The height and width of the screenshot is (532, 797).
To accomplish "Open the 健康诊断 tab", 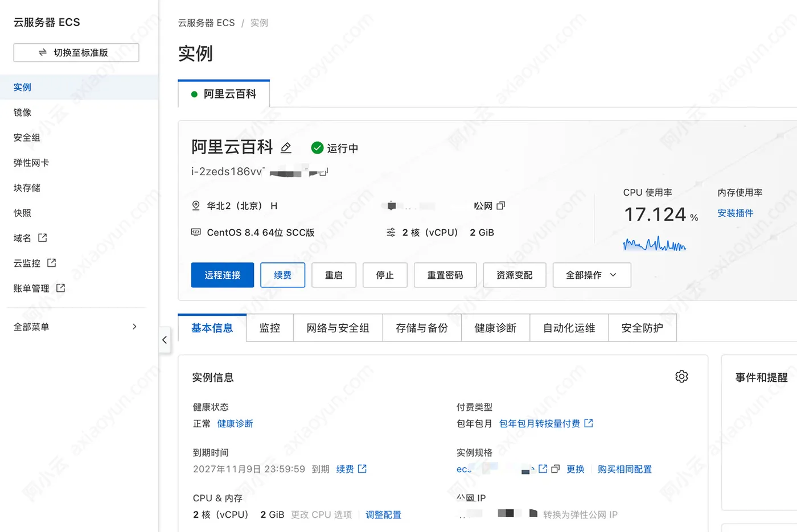I will point(495,328).
